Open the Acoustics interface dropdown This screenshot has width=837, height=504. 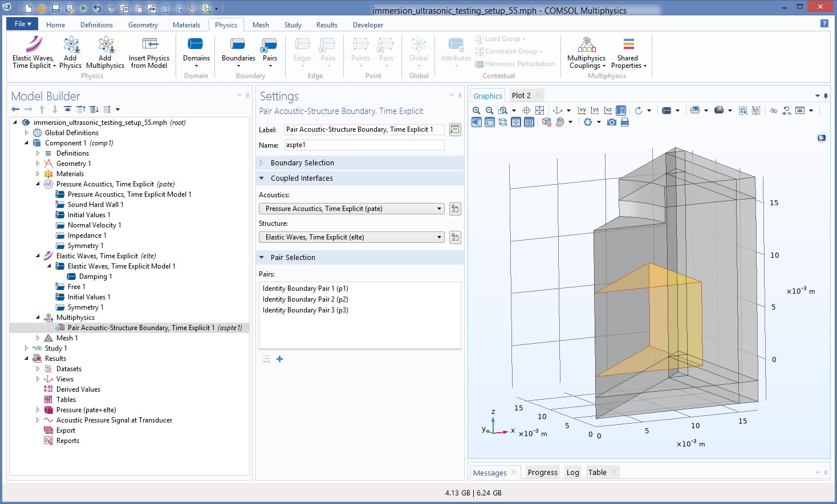pyautogui.click(x=351, y=209)
